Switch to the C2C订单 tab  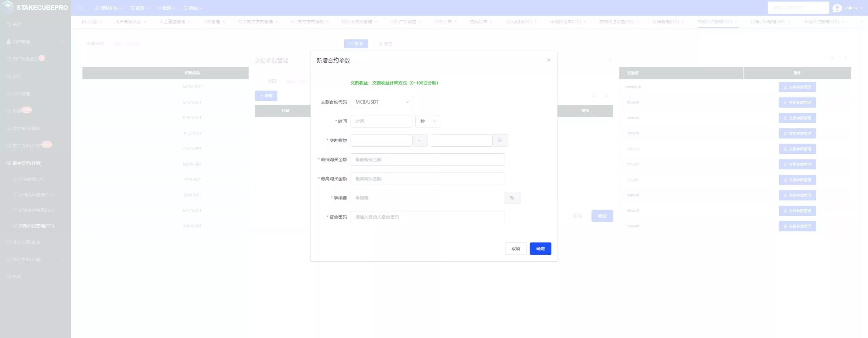[x=443, y=21]
